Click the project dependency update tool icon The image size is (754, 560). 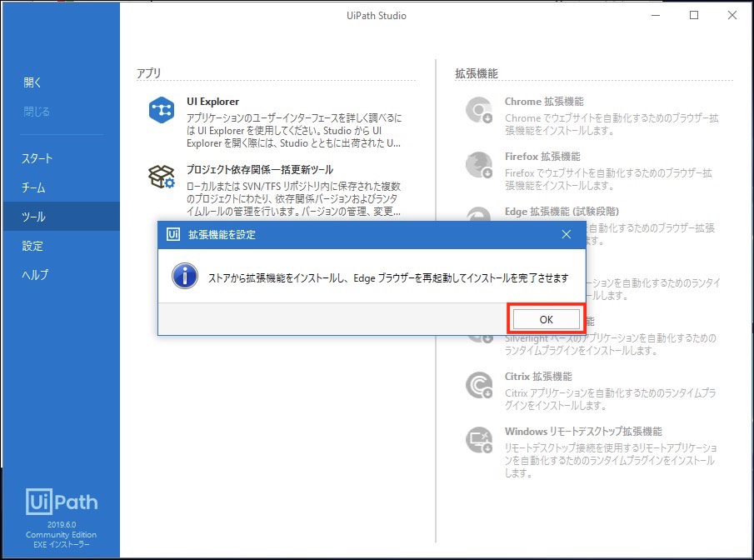[161, 177]
